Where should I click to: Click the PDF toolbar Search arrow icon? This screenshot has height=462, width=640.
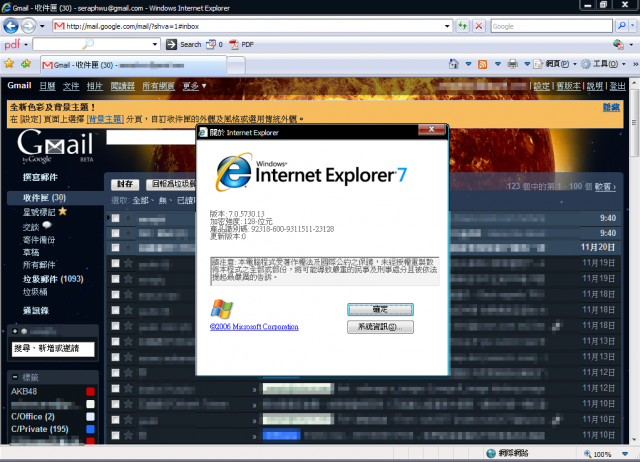click(x=171, y=44)
